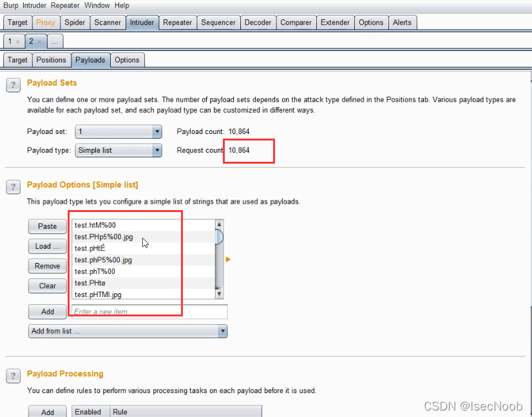Click the Load ... button
This screenshot has width=532, height=417.
coord(48,246)
